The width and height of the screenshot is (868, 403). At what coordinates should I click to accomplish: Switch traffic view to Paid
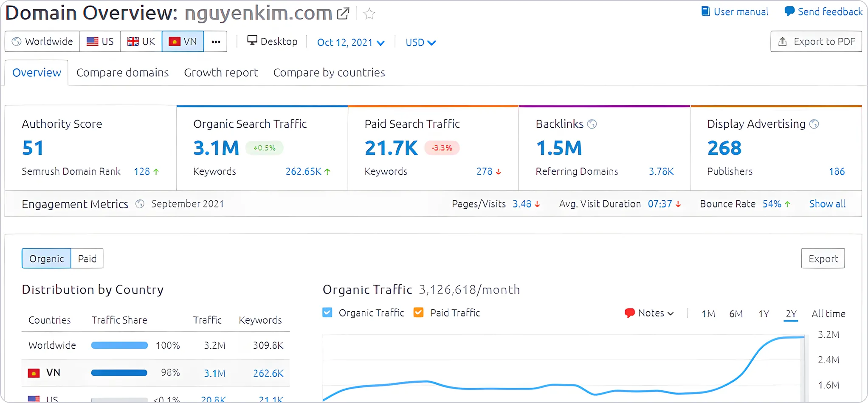(87, 258)
